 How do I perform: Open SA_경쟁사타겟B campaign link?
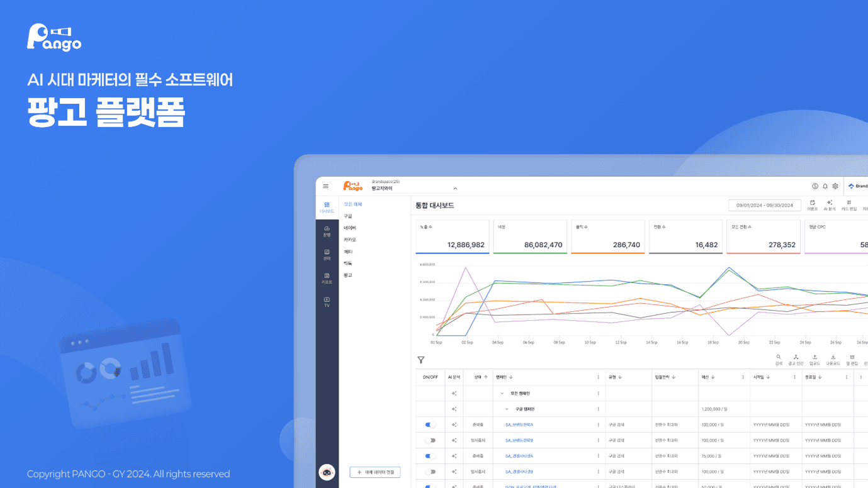pyautogui.click(x=519, y=472)
